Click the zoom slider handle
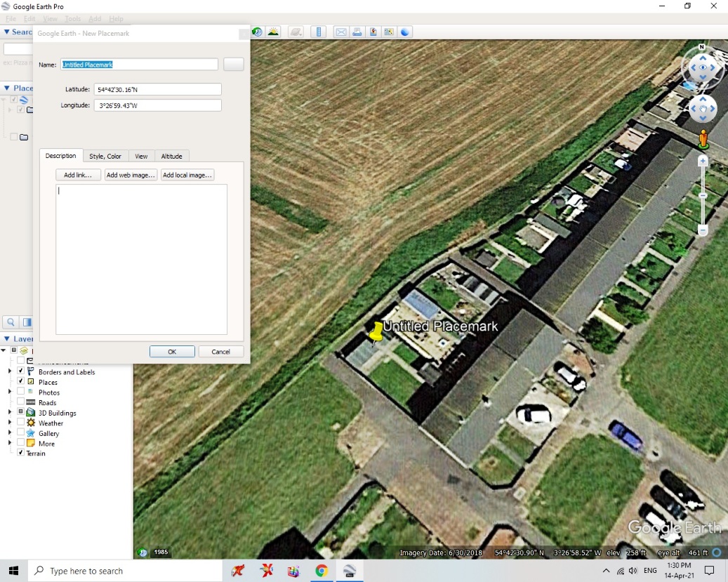This screenshot has height=582, width=728. pyautogui.click(x=703, y=196)
